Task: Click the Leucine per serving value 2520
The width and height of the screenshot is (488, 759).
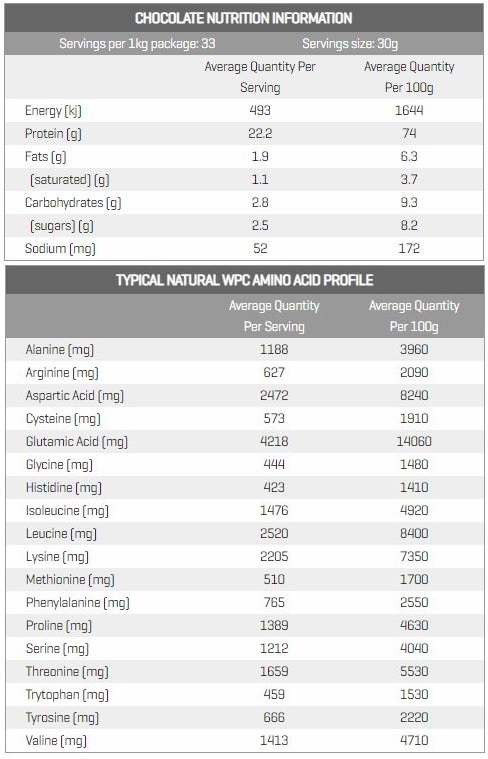Action: pyautogui.click(x=274, y=533)
